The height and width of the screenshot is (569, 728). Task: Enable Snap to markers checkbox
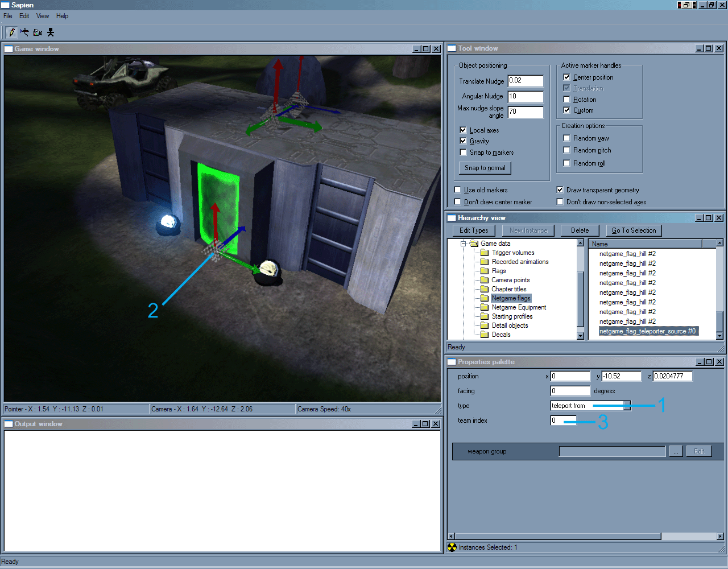463,152
